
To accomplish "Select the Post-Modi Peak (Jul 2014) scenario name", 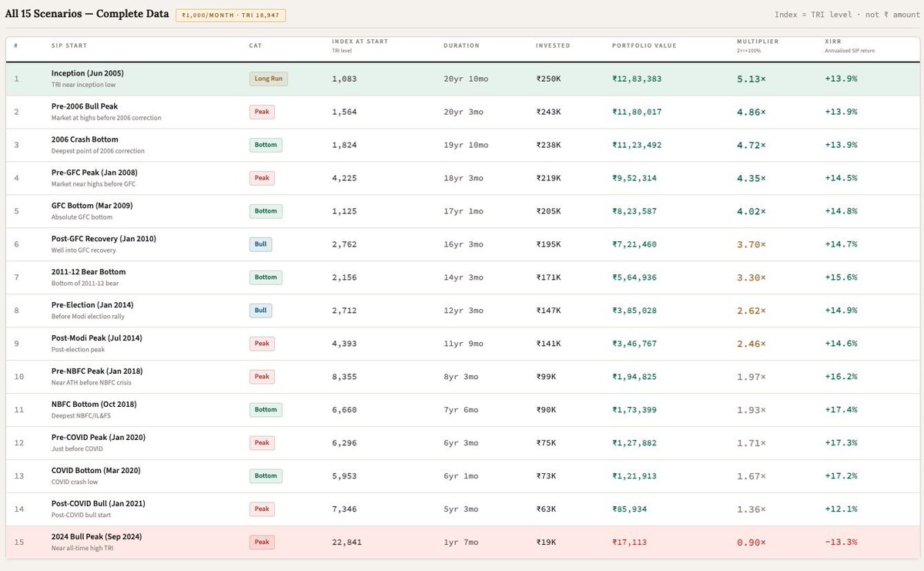I will [96, 338].
